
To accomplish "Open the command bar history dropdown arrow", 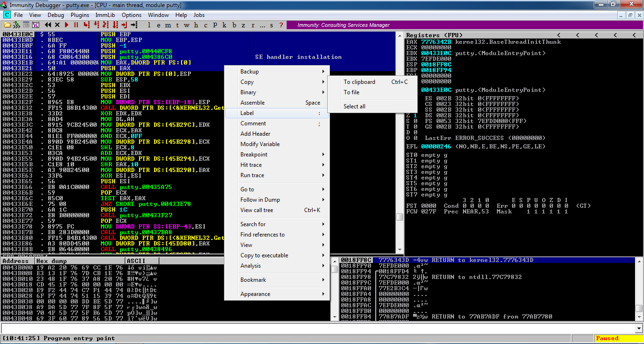I will (x=639, y=328).
